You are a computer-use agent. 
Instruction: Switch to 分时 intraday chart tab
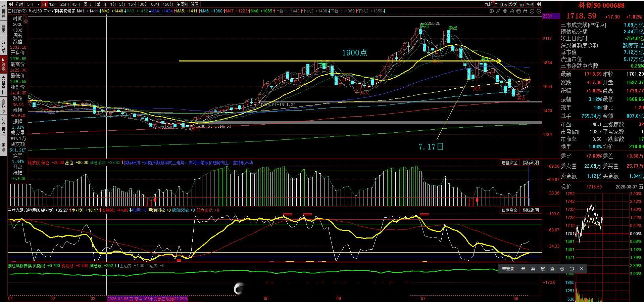pos(19,4)
